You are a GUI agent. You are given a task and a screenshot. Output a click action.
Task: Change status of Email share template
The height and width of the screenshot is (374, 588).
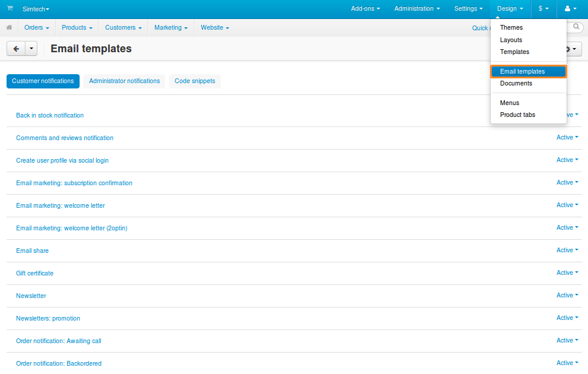pos(567,250)
